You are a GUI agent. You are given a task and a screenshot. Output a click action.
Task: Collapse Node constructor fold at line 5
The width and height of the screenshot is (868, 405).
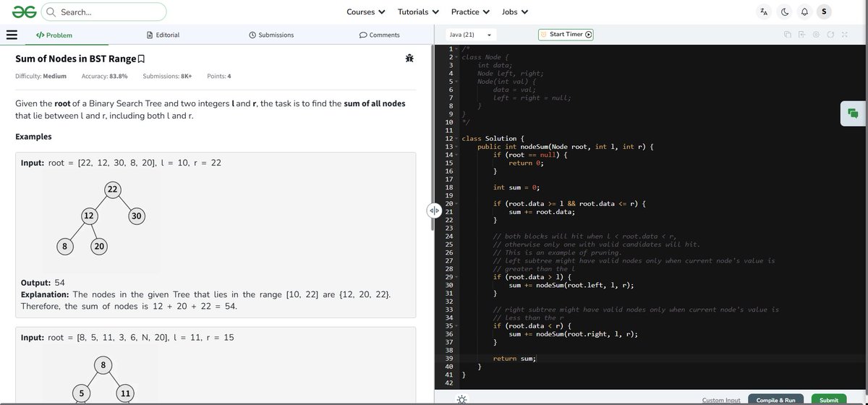(456, 81)
